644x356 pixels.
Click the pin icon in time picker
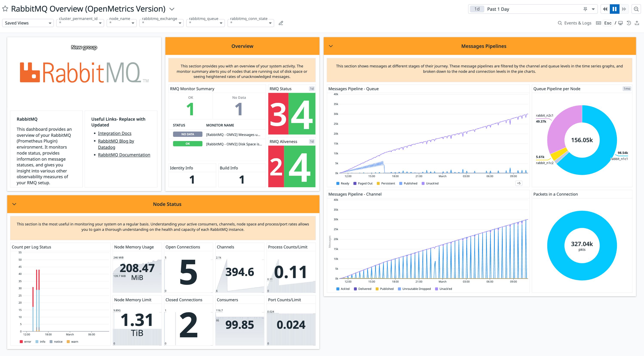(x=585, y=9)
